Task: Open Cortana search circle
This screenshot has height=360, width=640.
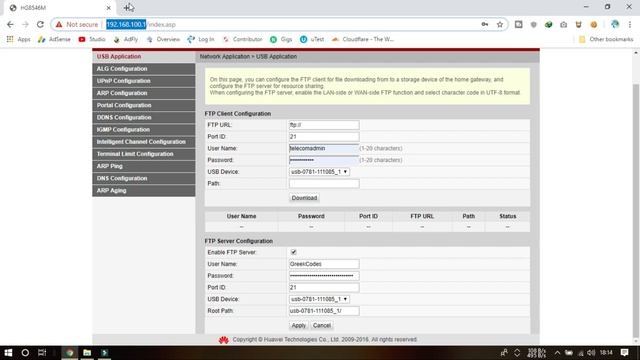Action: point(25,353)
